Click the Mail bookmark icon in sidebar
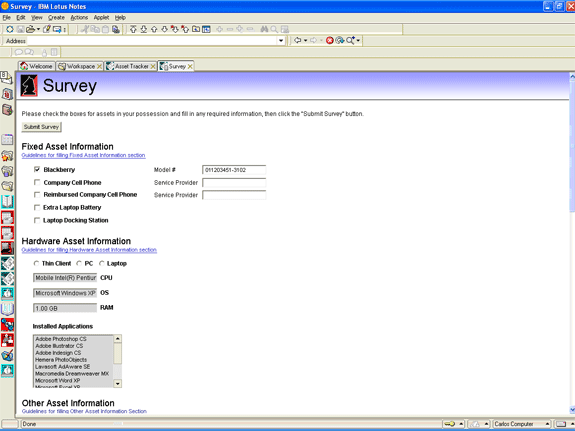Screen dimensions: 575x431 [7, 78]
